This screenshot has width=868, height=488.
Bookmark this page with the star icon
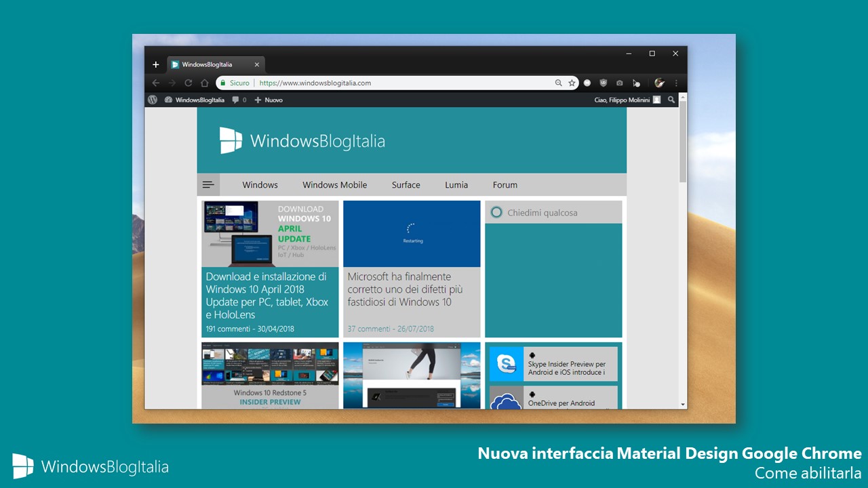(x=572, y=83)
